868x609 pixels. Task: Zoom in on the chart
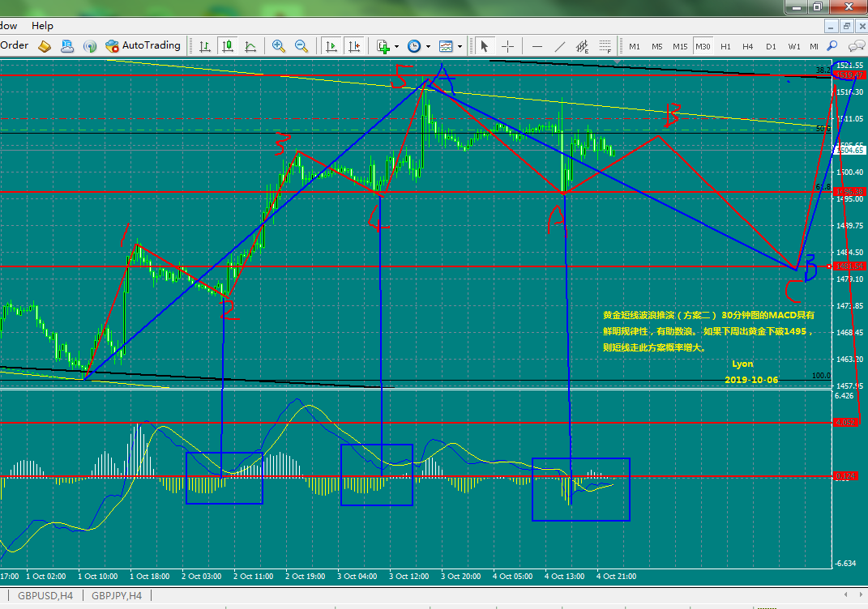point(279,46)
